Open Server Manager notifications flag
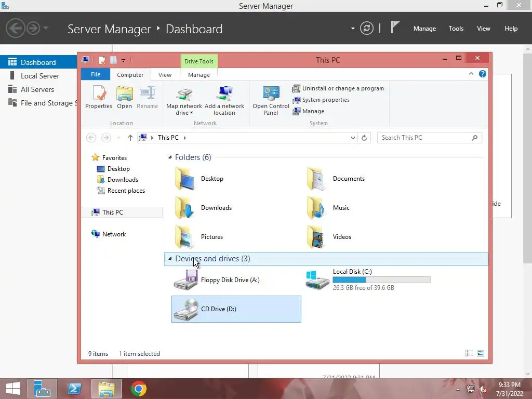The height and width of the screenshot is (399, 532). (395, 28)
